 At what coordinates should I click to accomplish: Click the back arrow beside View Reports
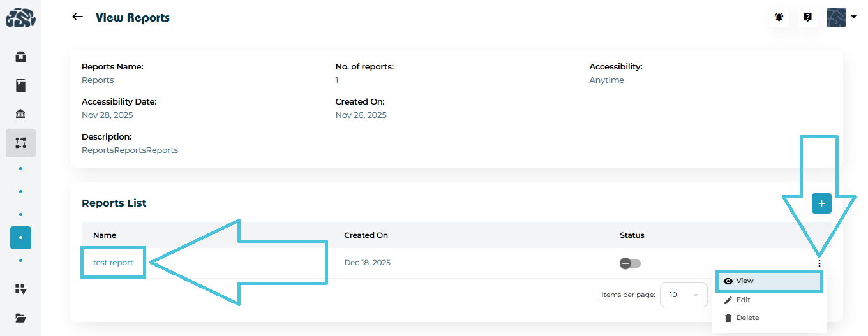[x=78, y=17]
